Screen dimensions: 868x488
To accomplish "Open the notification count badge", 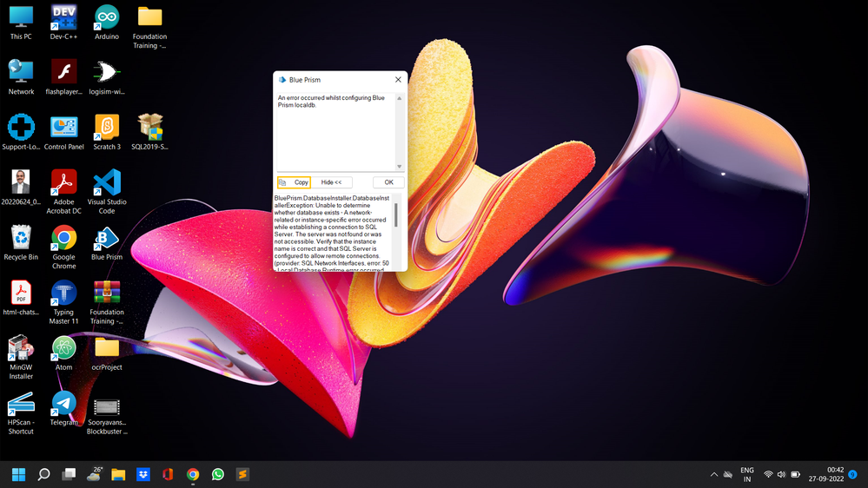I will point(853,474).
